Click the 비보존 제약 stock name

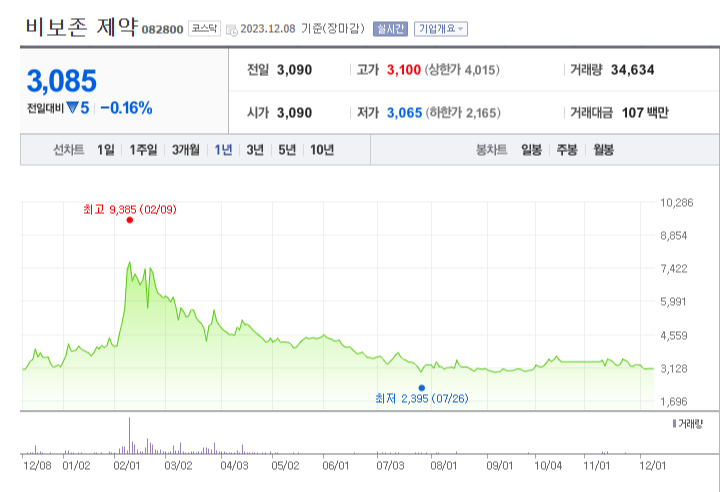[81, 27]
